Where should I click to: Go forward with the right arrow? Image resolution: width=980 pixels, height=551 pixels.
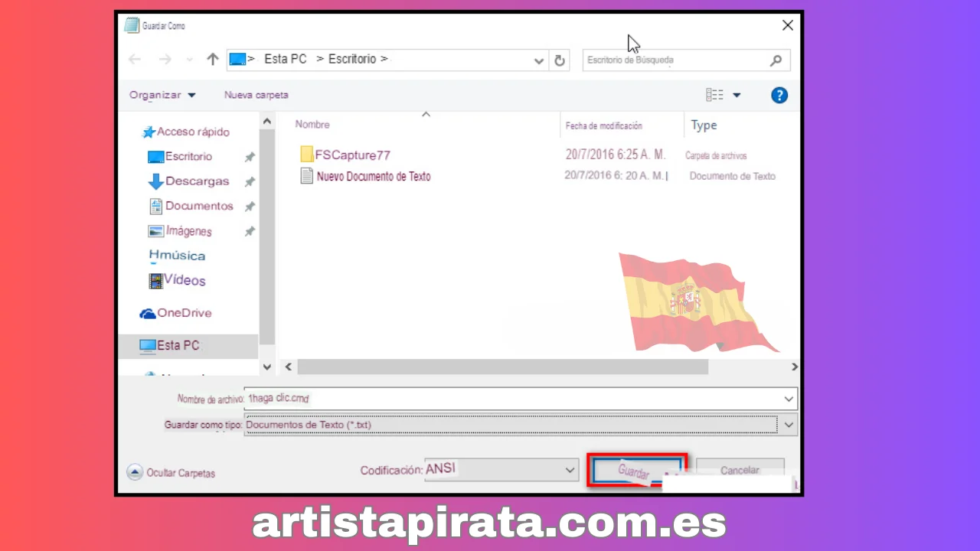(x=165, y=60)
